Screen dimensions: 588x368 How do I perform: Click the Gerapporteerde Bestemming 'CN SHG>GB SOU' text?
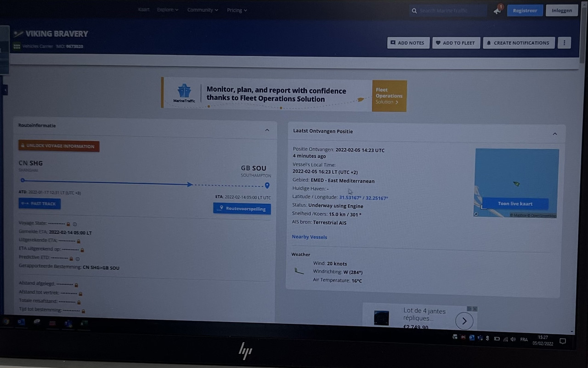click(101, 267)
